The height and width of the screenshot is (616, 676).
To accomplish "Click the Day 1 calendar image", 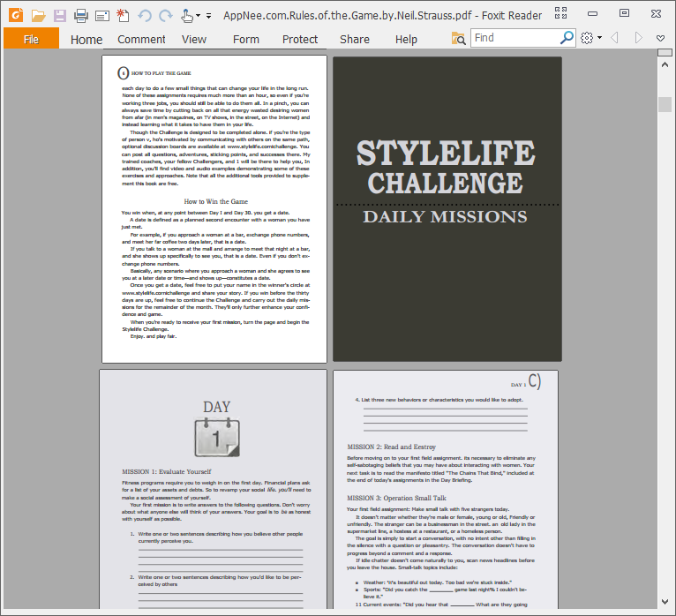I will click(x=217, y=437).
